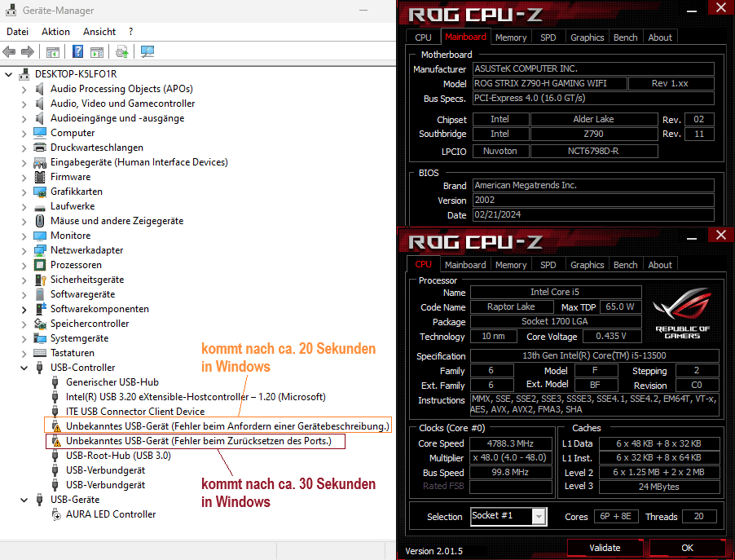Click the NCT6798D-R LPCIO value
This screenshot has width=735, height=560.
coord(593,151)
